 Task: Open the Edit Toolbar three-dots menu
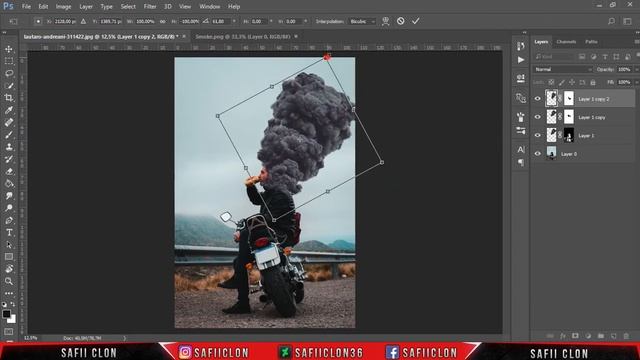[x=9, y=293]
